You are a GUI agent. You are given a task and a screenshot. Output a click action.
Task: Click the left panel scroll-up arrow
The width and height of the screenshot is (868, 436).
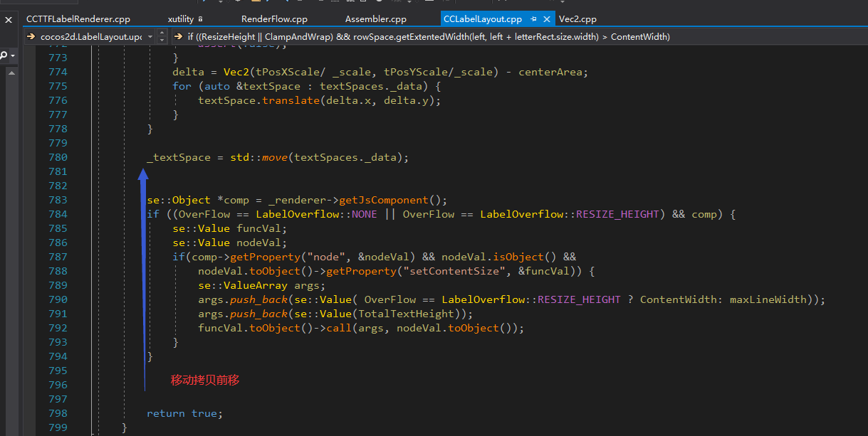click(12, 72)
